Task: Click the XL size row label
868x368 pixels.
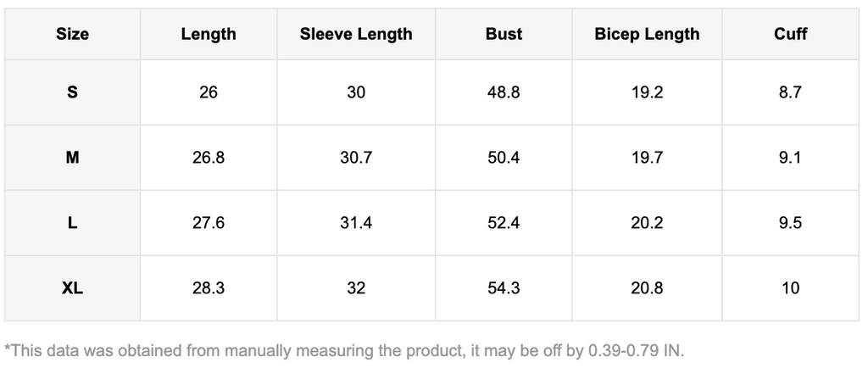Action: point(72,288)
